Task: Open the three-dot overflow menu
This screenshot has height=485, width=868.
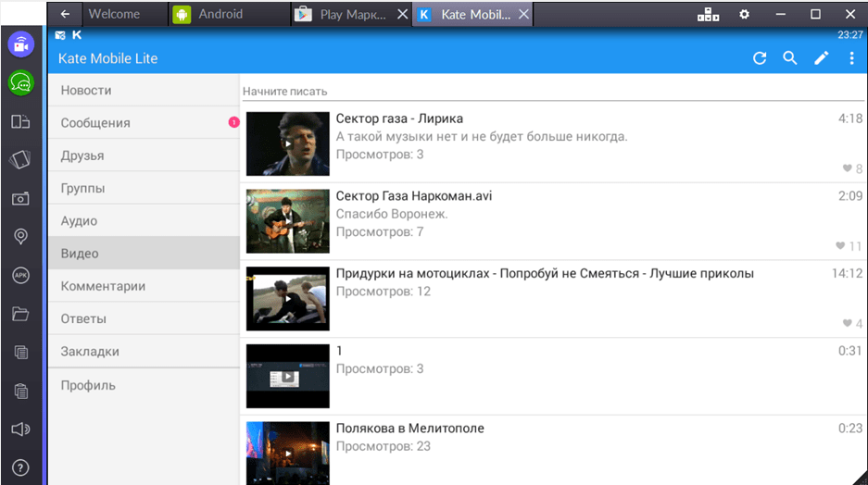Action: pyautogui.click(x=852, y=58)
